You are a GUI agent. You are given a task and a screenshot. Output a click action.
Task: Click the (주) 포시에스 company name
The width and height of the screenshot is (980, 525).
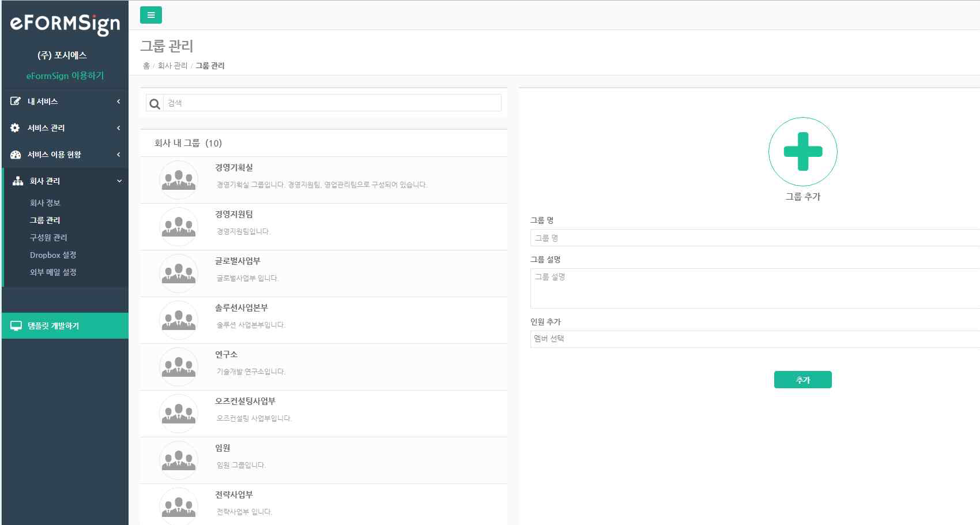(62, 55)
